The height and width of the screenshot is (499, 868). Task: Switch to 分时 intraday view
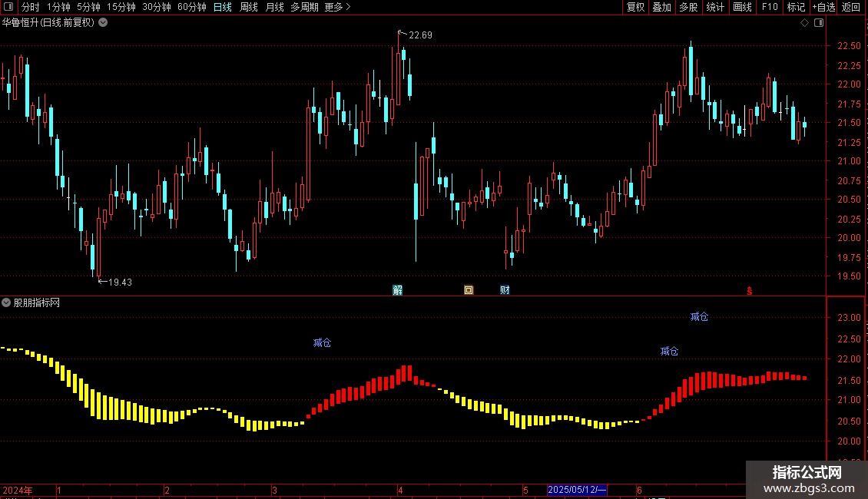click(31, 7)
